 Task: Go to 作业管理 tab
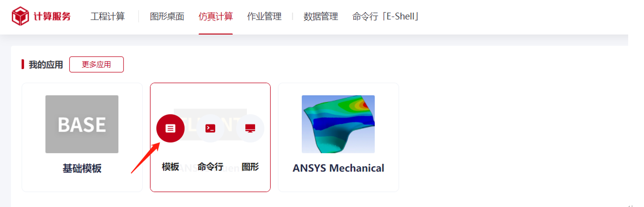tap(264, 16)
